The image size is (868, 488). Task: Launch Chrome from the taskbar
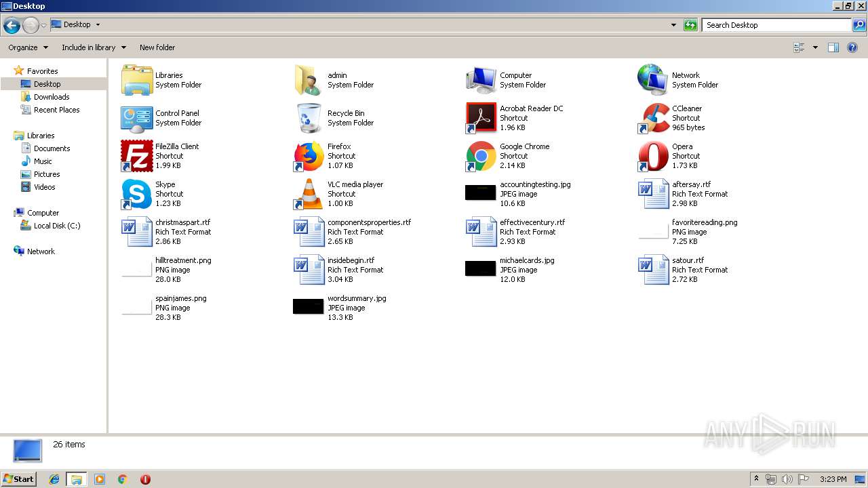click(x=123, y=479)
